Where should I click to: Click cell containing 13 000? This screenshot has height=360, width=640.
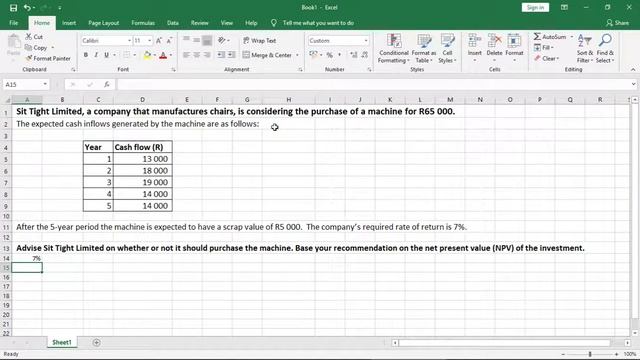[x=142, y=159]
